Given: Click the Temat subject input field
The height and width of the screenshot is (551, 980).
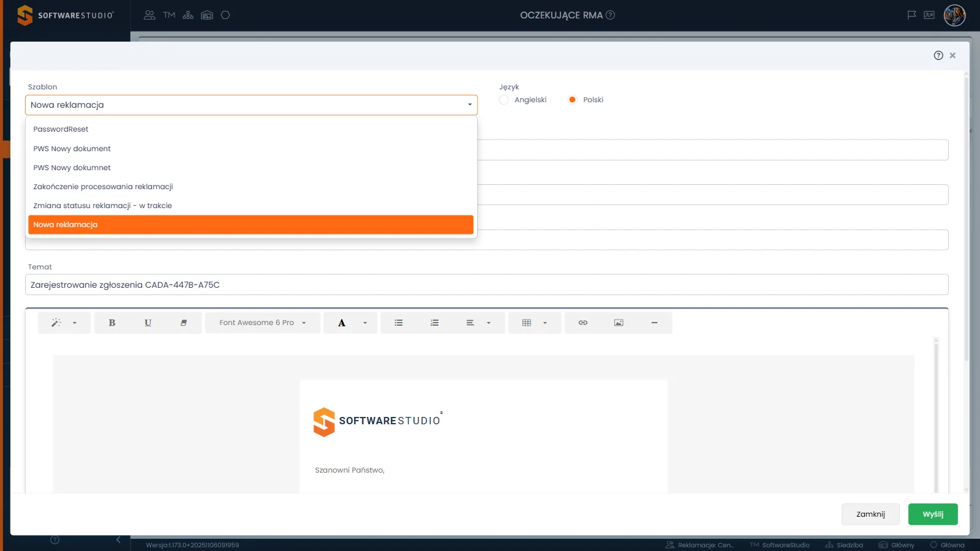Looking at the screenshot, I should tap(487, 285).
